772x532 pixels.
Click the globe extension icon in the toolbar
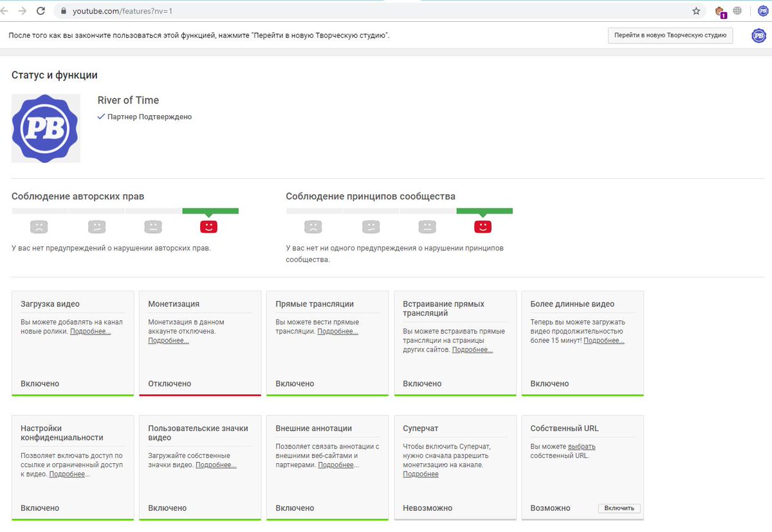click(737, 11)
